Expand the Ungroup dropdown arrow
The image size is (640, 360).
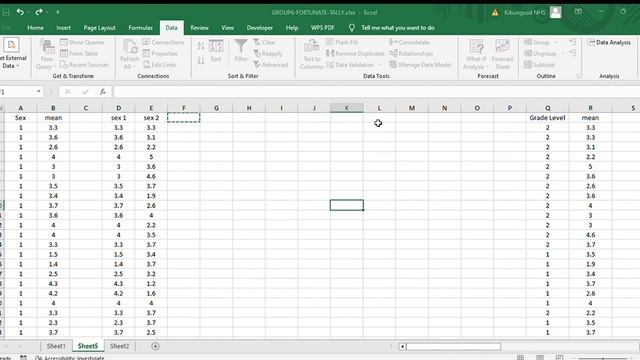tap(562, 53)
